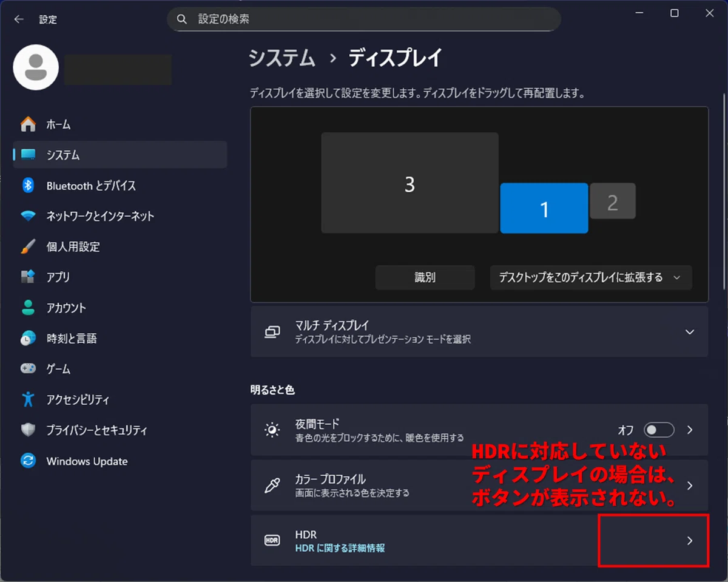Viewport: 728px width, 582px height.
Task: Click the Windows Update sync icon
Action: click(x=28, y=461)
